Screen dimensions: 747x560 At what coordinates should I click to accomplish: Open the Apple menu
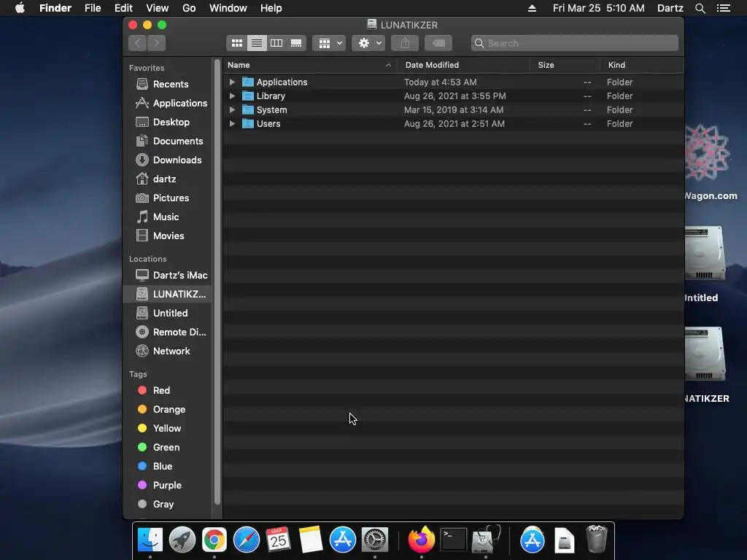[20, 8]
